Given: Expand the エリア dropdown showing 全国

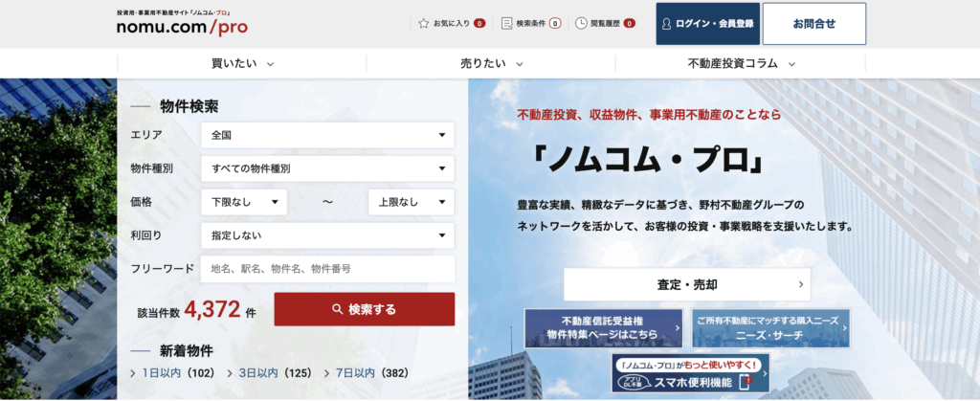Looking at the screenshot, I should click(x=327, y=135).
